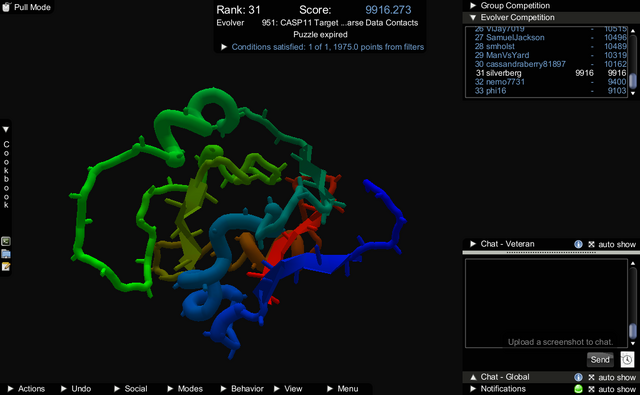The height and width of the screenshot is (395, 640).
Task: Click the chat scroll up arrow
Action: pyautogui.click(x=633, y=263)
